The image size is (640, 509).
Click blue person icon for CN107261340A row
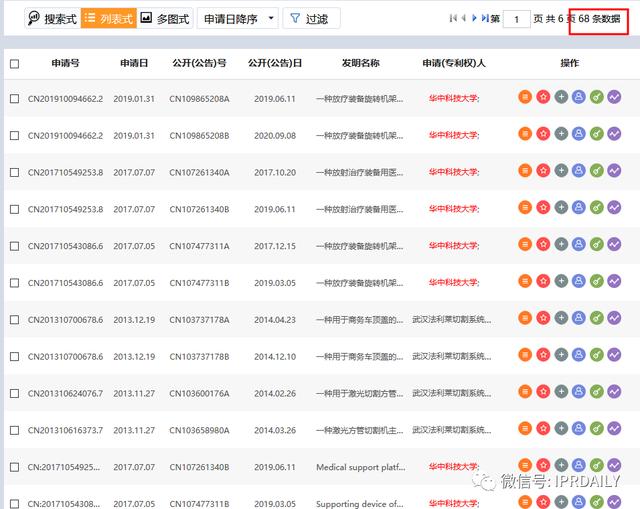click(x=579, y=171)
